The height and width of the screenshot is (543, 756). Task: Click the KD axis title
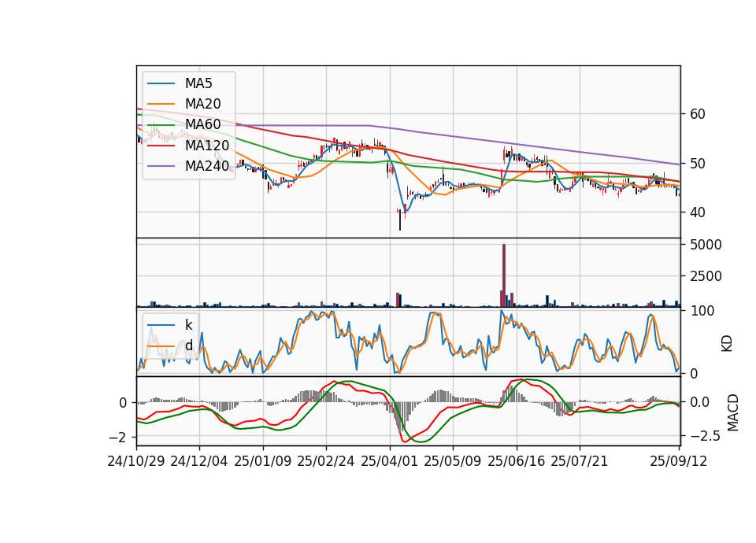(x=727, y=344)
